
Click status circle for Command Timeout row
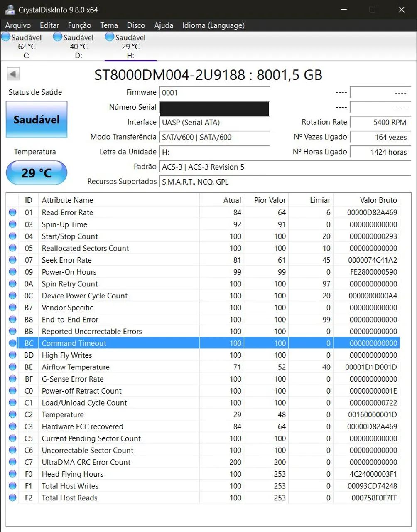[x=12, y=343]
